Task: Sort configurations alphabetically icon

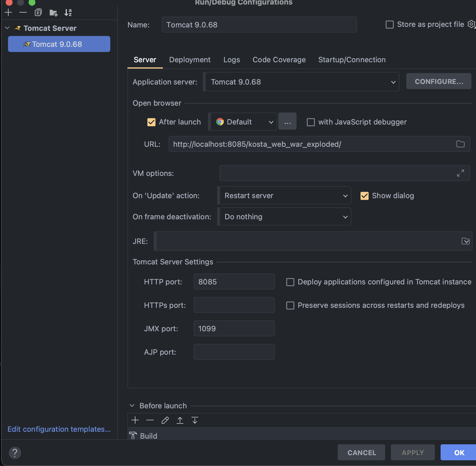Action: click(68, 13)
